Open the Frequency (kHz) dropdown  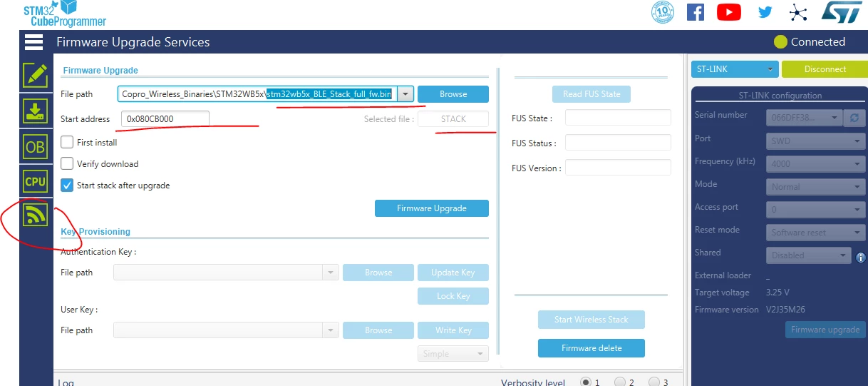click(816, 164)
